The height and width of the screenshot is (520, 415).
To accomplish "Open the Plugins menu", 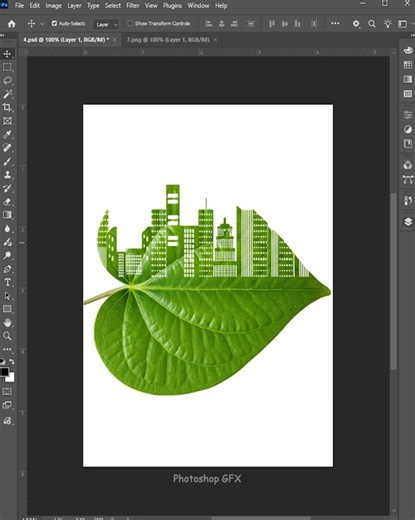I will 172,6.
